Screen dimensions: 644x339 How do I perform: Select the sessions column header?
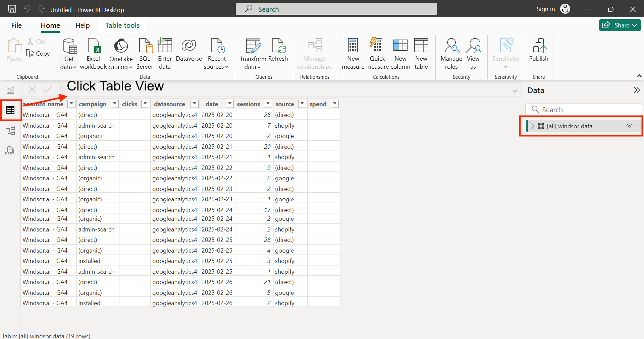coord(249,104)
